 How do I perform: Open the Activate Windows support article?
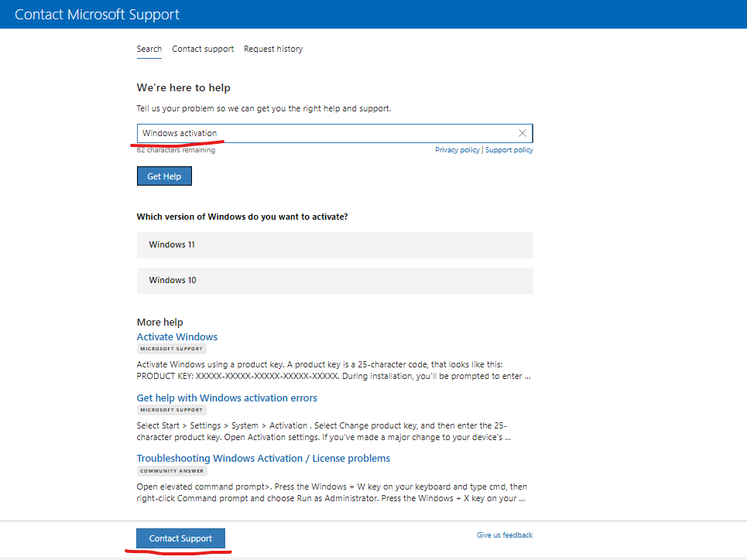pyautogui.click(x=176, y=336)
